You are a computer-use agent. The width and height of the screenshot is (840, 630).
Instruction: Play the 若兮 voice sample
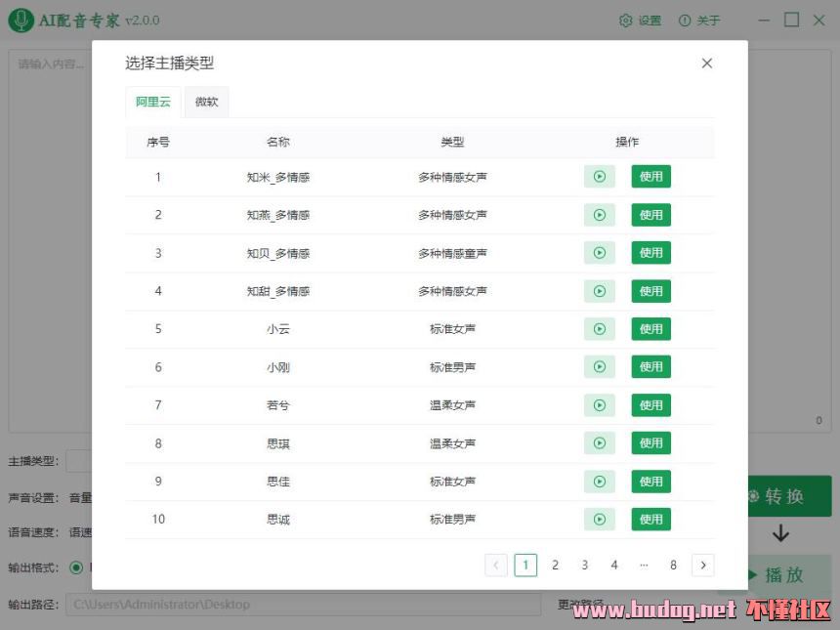pos(600,405)
